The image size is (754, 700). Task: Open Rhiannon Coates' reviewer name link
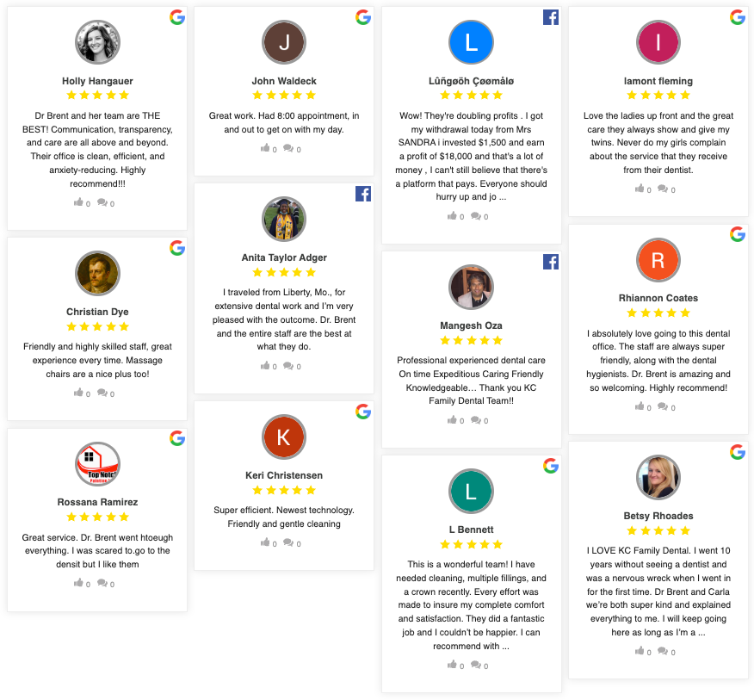(x=658, y=298)
